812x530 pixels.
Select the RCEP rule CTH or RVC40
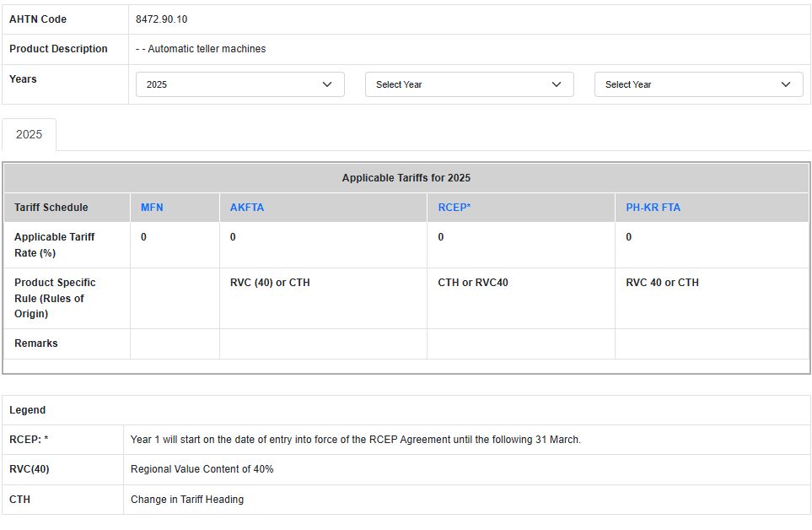pos(473,283)
